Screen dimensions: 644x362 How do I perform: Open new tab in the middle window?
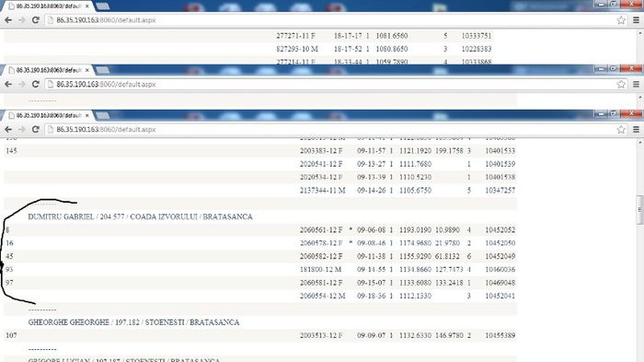pos(103,70)
